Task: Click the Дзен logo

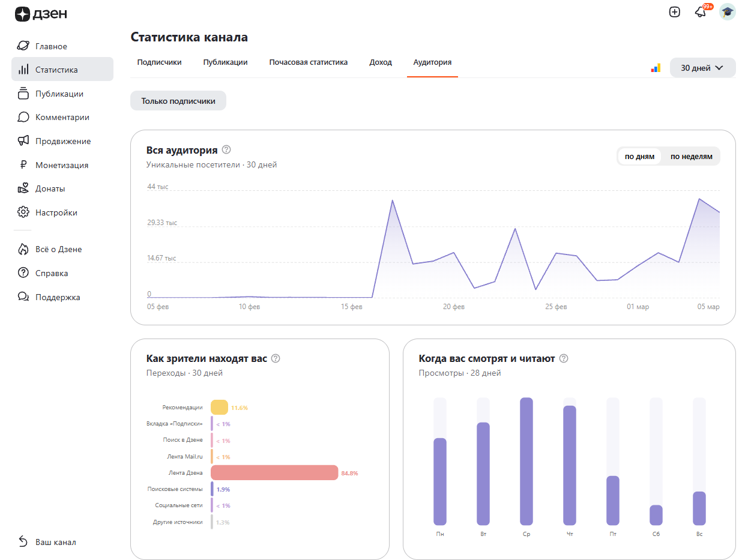Action: click(41, 14)
